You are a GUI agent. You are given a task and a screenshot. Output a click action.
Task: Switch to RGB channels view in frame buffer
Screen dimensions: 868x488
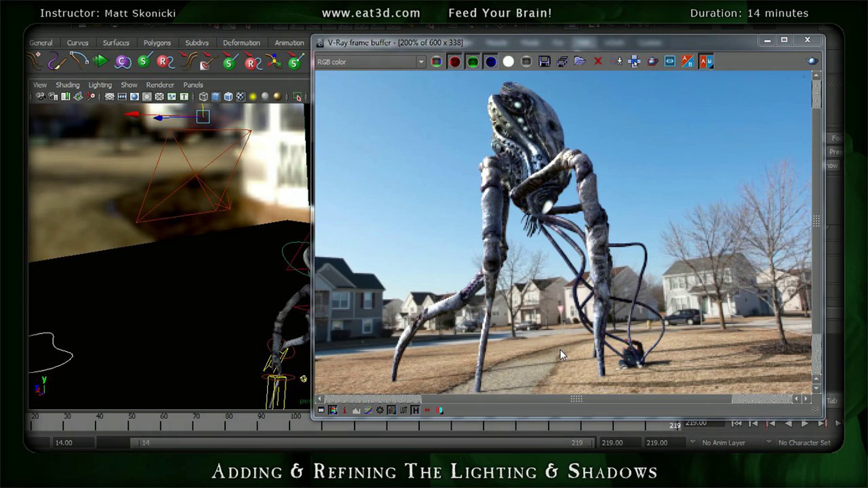coord(437,62)
